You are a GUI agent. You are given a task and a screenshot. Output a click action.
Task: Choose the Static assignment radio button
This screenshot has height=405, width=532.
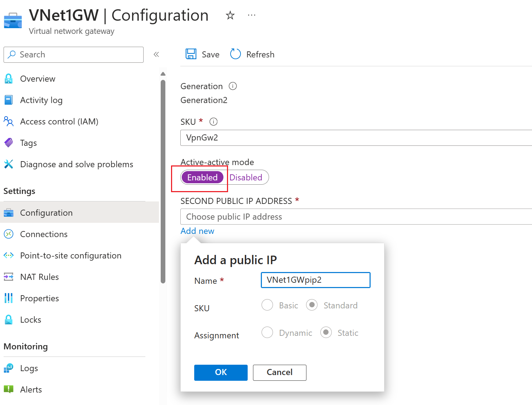pos(326,333)
